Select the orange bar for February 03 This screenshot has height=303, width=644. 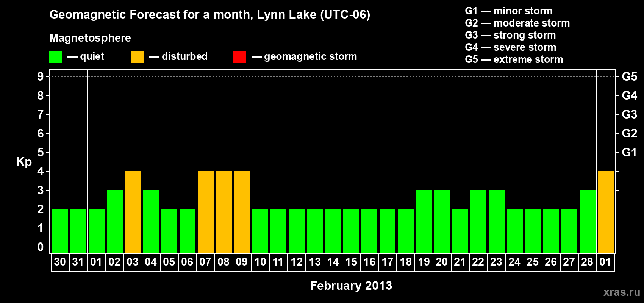(133, 212)
